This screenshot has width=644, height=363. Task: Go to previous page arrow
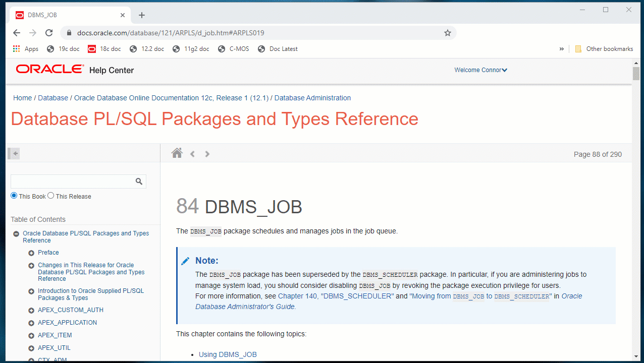pos(192,154)
